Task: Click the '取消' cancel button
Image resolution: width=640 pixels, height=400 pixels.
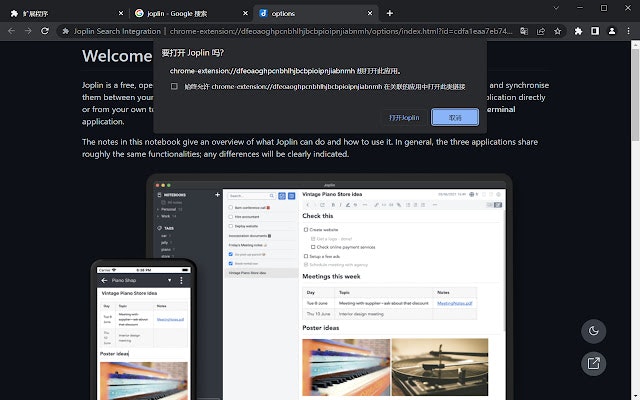Action: pyautogui.click(x=455, y=118)
